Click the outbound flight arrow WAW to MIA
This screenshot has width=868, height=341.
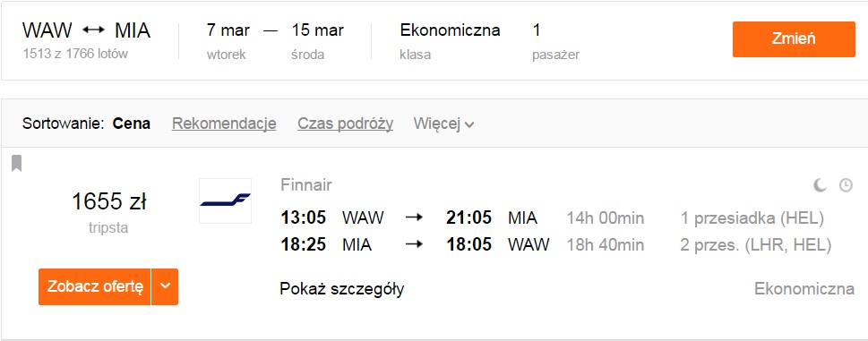pos(414,217)
